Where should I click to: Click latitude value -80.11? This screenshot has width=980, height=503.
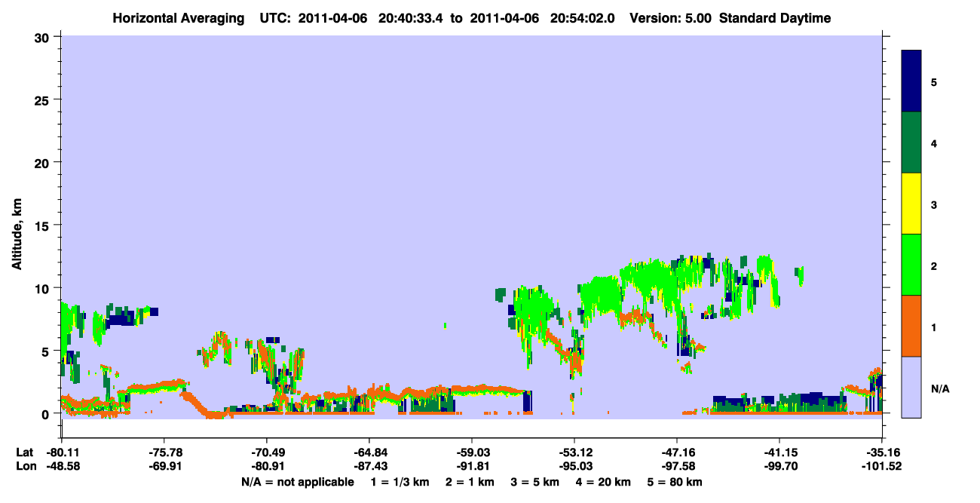62,452
